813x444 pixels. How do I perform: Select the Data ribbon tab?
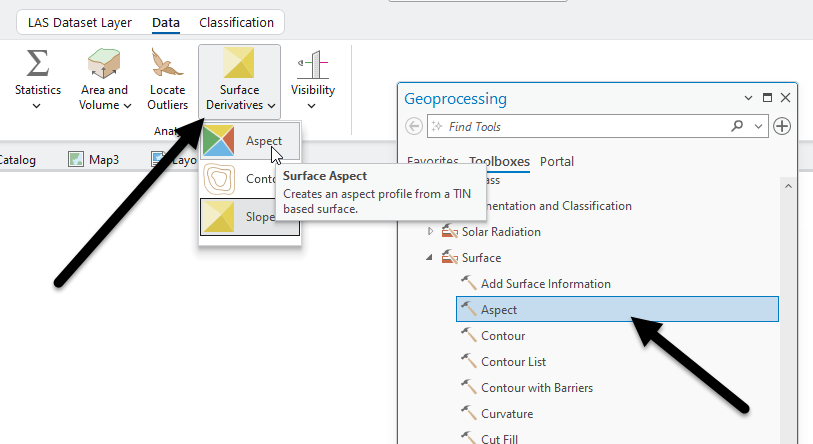click(x=165, y=23)
